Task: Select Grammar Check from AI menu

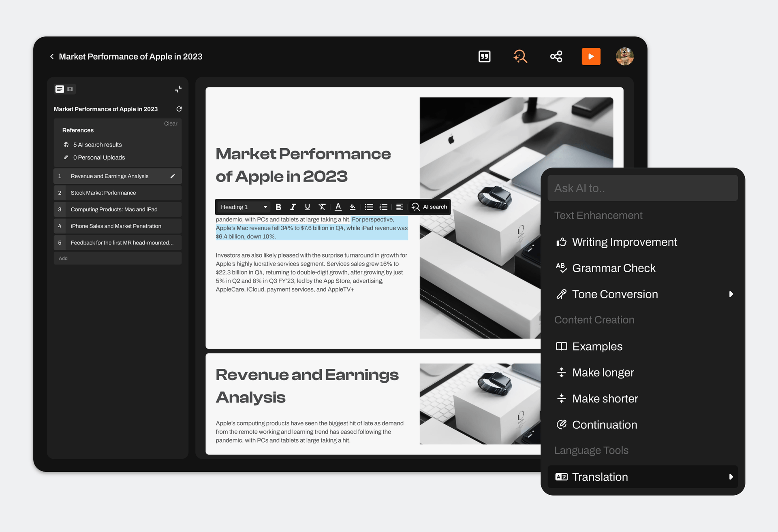Action: 613,268
